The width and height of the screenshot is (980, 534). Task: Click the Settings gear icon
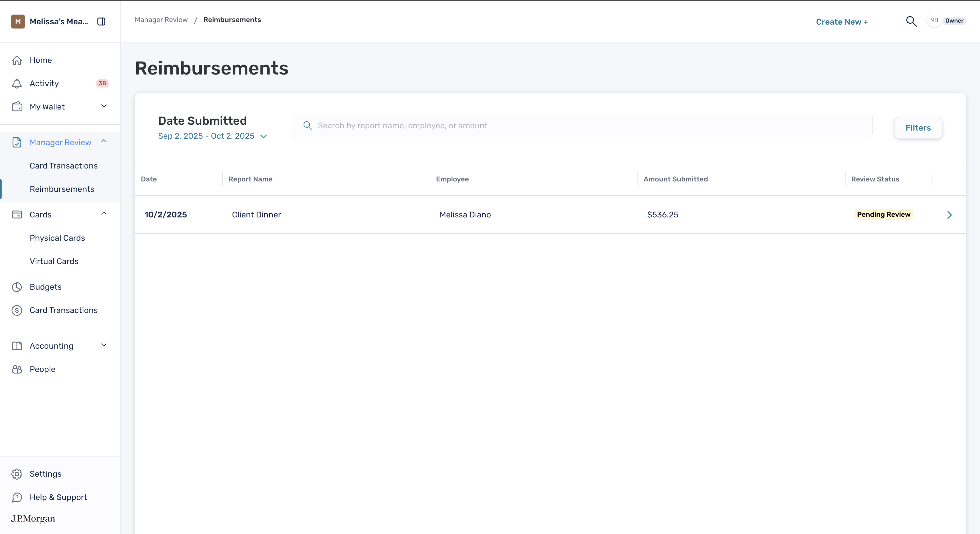tap(17, 474)
